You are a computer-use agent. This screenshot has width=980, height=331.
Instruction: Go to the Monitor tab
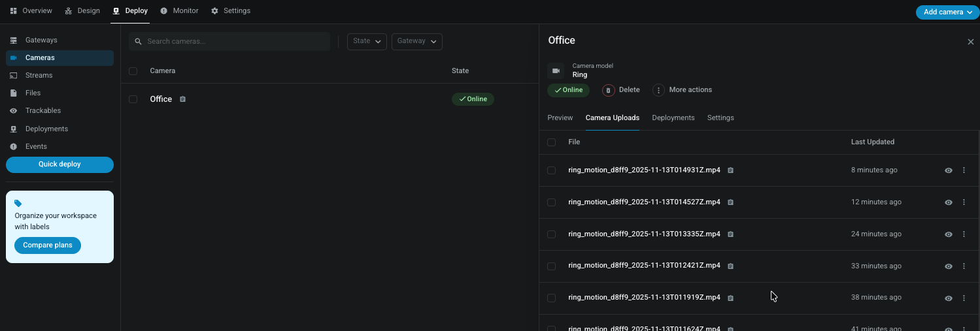point(179,11)
